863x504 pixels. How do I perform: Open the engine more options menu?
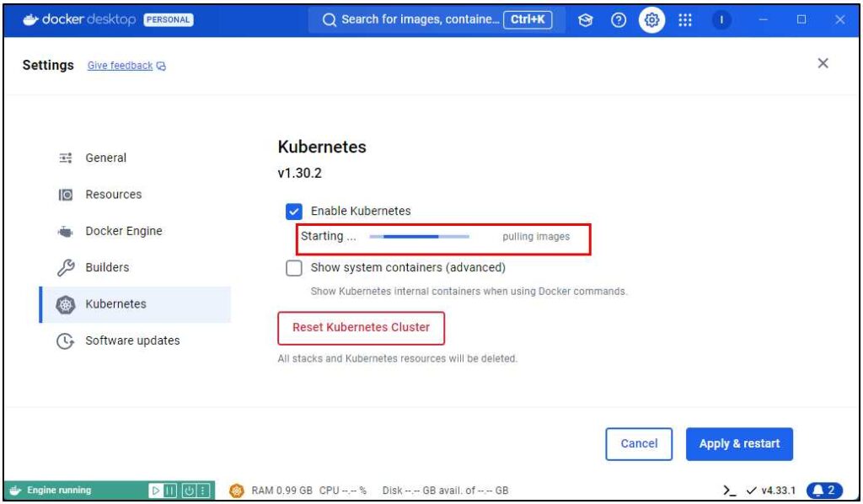click(203, 491)
